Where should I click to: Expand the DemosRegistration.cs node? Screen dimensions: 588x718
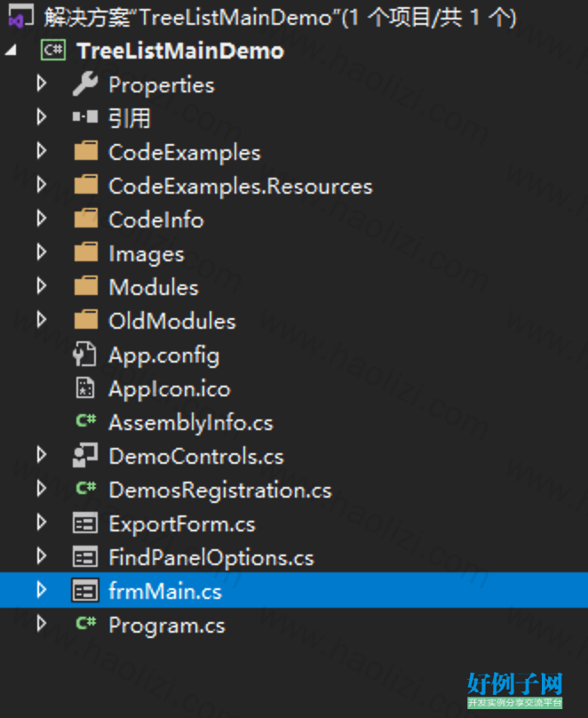click(x=42, y=489)
